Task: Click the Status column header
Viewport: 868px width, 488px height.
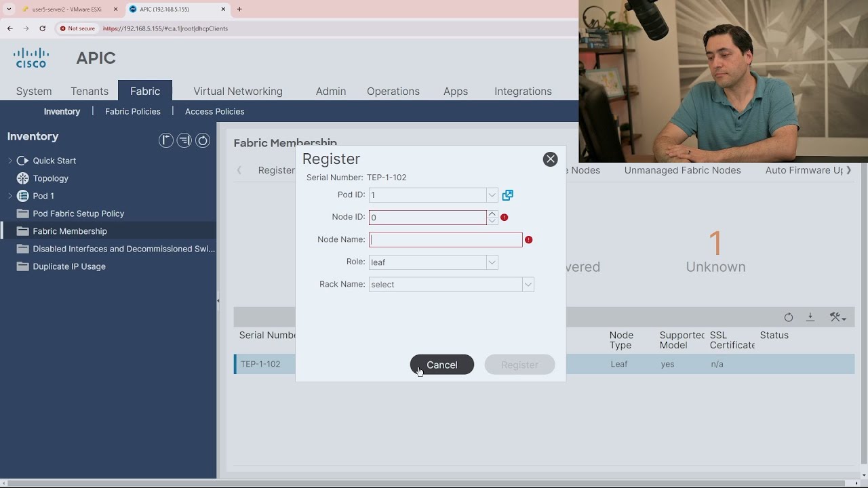Action: [774, 335]
